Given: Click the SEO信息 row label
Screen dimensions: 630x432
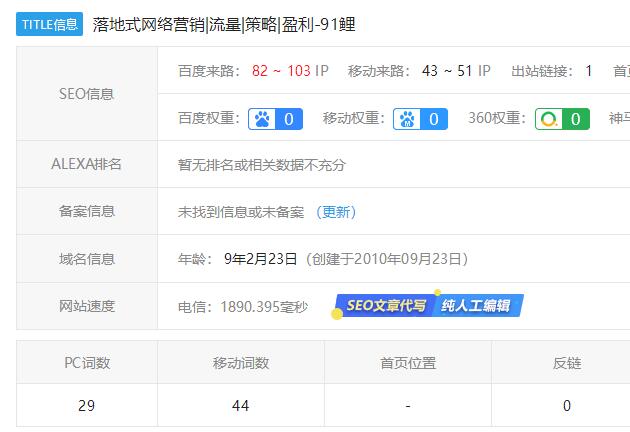Looking at the screenshot, I should tap(87, 94).
